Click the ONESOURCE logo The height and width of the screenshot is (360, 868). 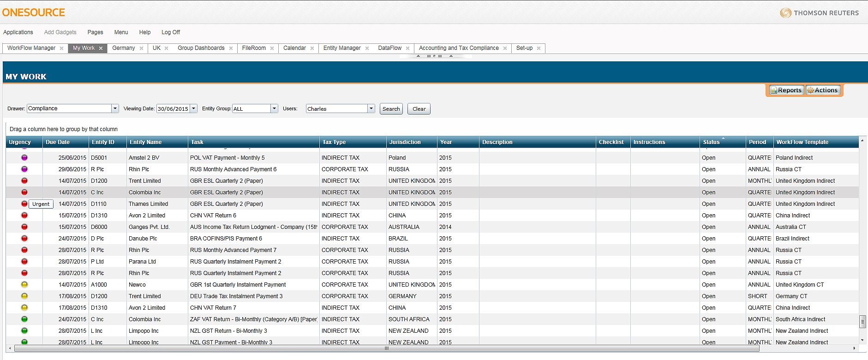pyautogui.click(x=34, y=12)
